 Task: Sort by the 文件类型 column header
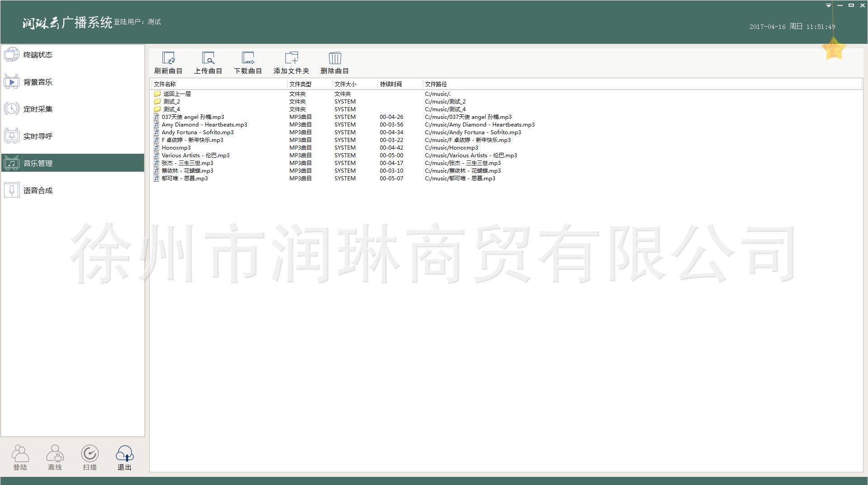[x=310, y=84]
